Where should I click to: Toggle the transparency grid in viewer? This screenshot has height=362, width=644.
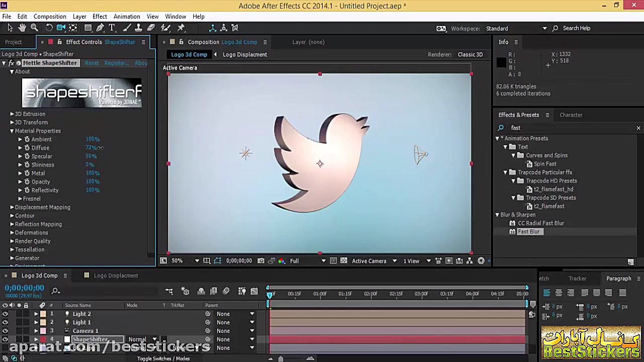click(344, 261)
